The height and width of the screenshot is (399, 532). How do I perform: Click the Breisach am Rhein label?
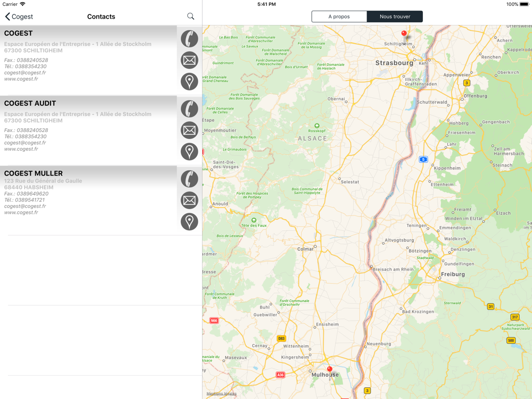click(393, 269)
